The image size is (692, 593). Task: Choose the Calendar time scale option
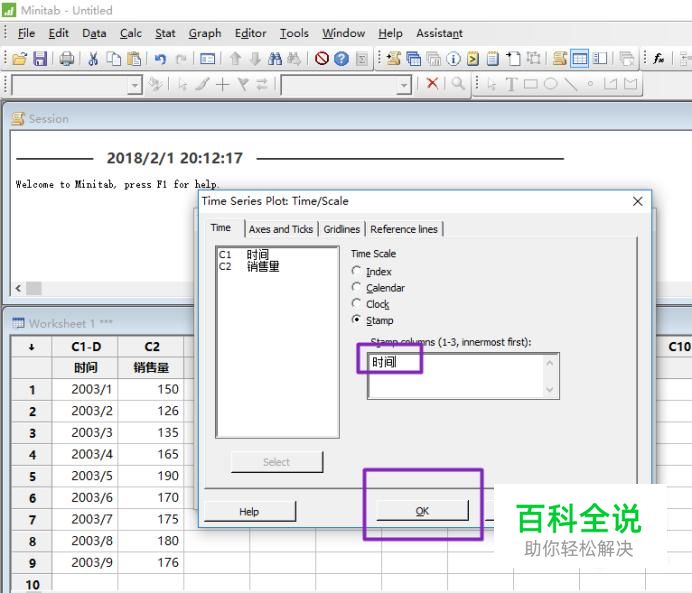tap(378, 288)
